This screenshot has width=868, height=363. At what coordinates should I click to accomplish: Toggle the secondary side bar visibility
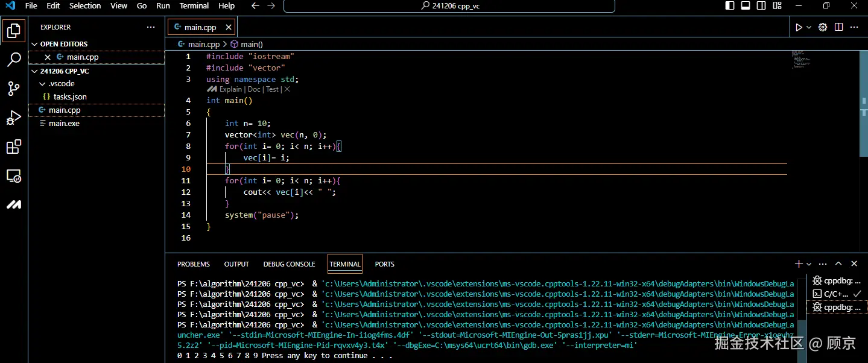[x=761, y=6]
